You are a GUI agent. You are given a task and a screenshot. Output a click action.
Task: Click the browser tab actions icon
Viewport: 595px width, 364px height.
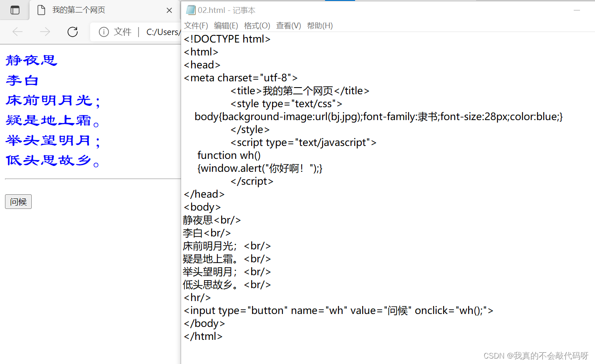point(15,10)
